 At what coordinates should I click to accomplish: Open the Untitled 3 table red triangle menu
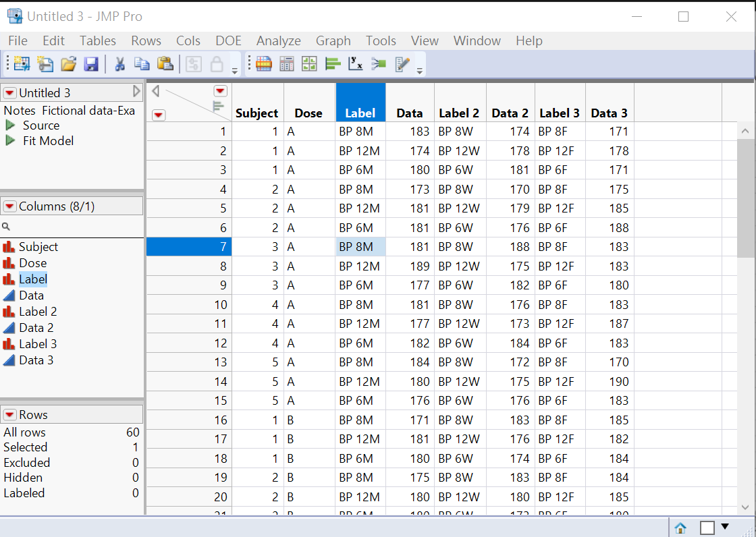point(10,93)
